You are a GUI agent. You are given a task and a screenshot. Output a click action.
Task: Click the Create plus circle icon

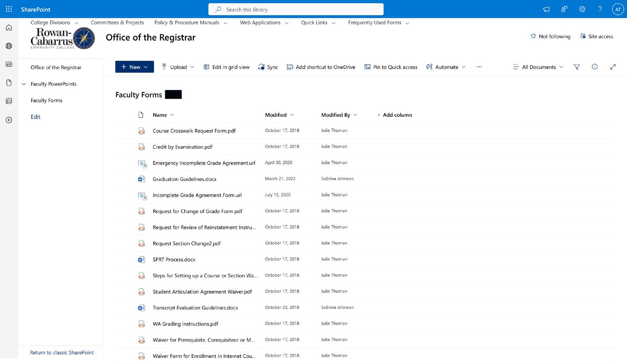coord(9,120)
